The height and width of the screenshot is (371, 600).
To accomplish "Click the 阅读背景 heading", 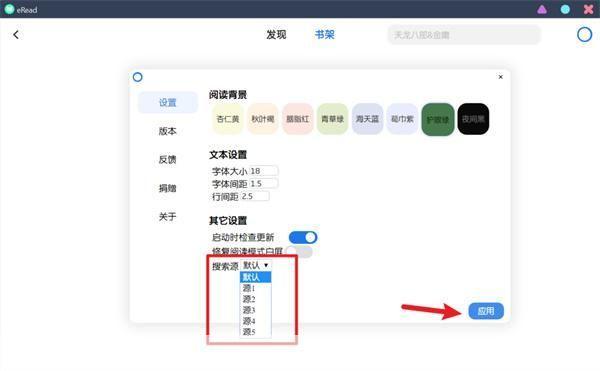I will click(228, 95).
